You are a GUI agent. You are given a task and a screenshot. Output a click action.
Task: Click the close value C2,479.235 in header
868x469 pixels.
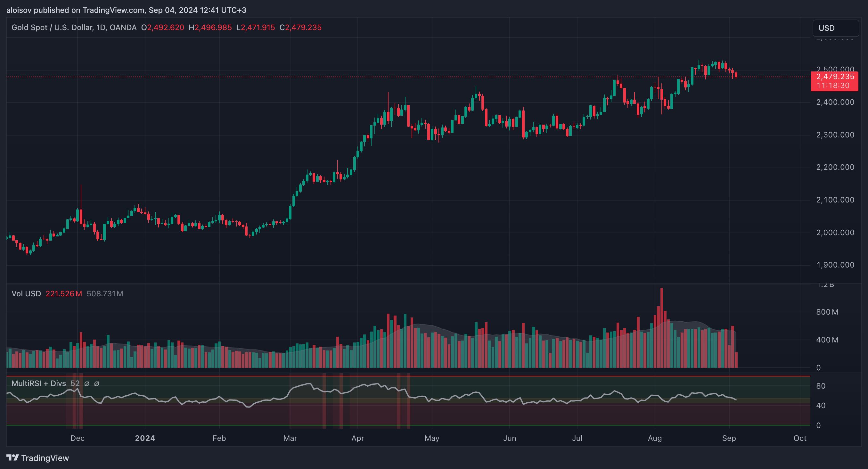300,28
